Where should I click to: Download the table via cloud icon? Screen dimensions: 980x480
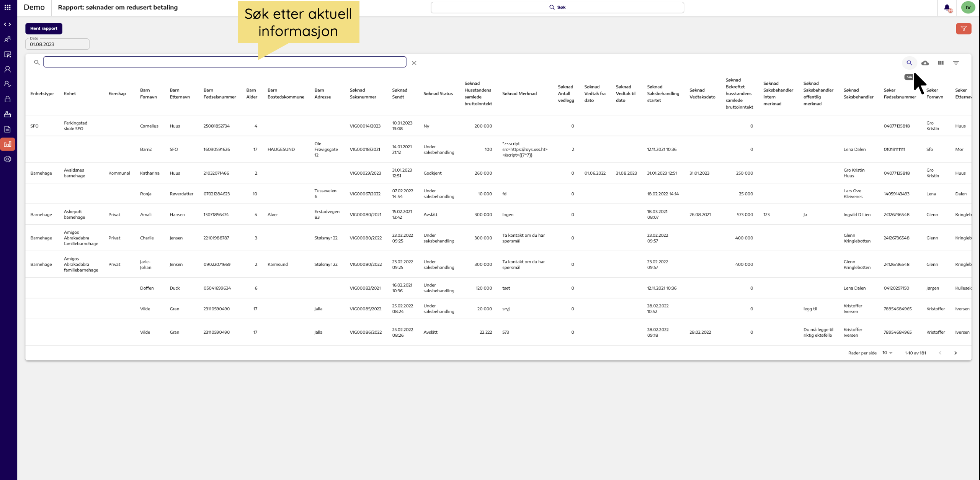click(925, 63)
